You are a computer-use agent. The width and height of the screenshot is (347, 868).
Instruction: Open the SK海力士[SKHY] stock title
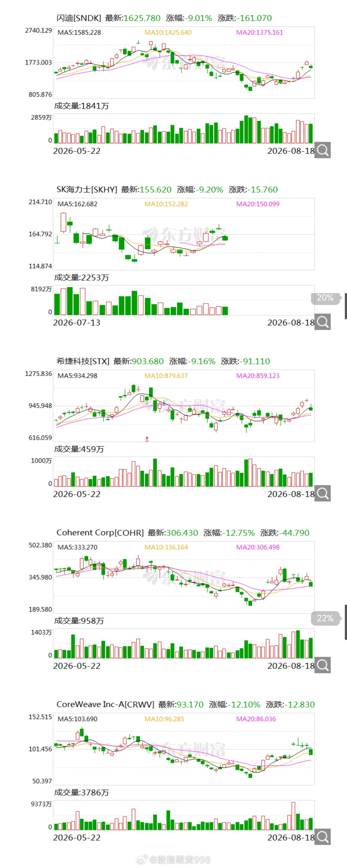(x=87, y=190)
